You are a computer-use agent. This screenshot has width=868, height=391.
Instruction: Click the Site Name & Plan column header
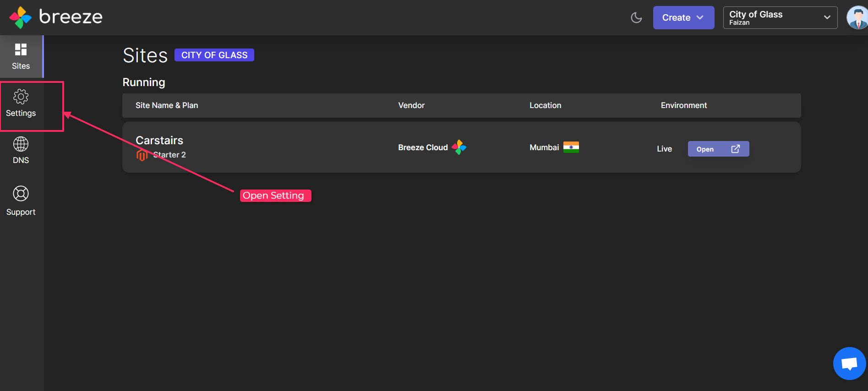pyautogui.click(x=167, y=105)
